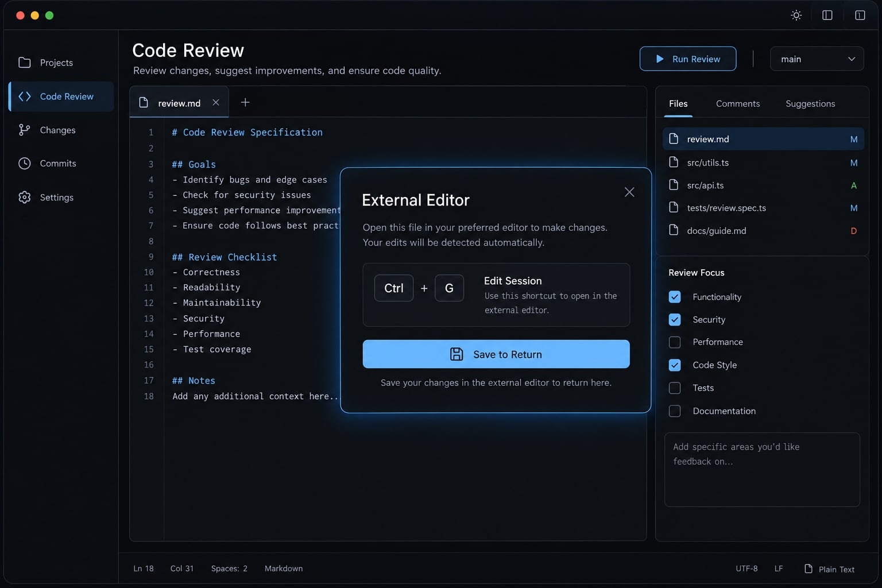This screenshot has width=882, height=588.
Task: Click the Edit Session shortcut card title
Action: 513,281
